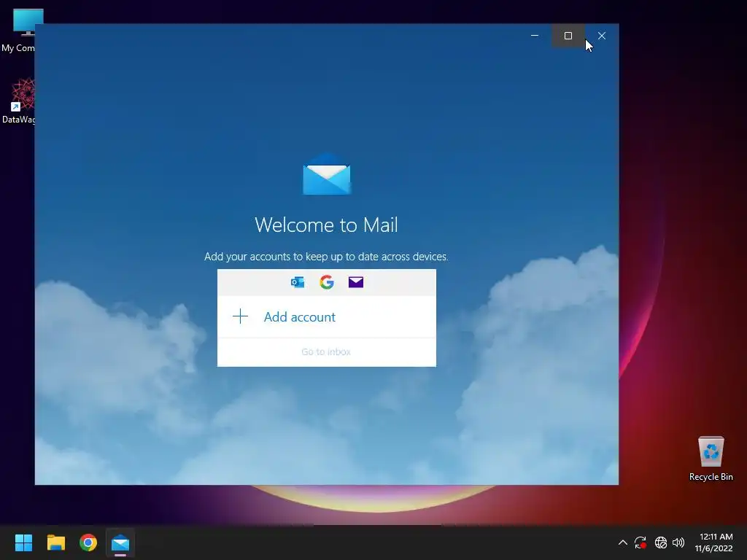This screenshot has width=747, height=560.
Task: Open Go to inbox link
Action: 326,352
